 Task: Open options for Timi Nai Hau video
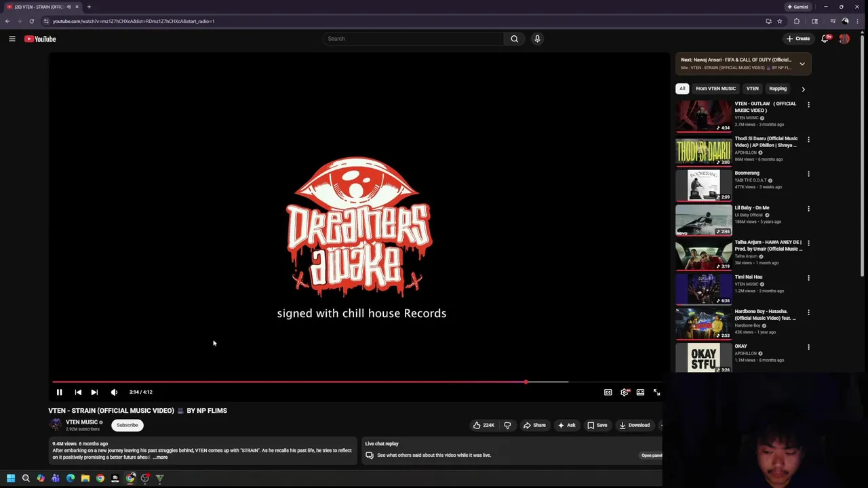click(808, 277)
